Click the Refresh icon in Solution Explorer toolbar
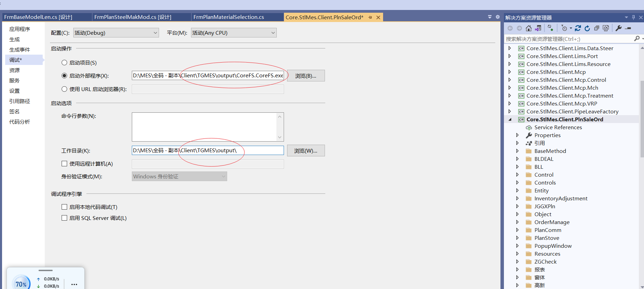The width and height of the screenshot is (644, 289). (x=587, y=28)
